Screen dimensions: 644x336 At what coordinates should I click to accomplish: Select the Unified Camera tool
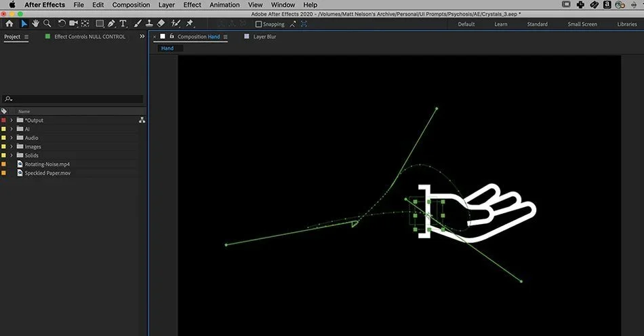73,24
